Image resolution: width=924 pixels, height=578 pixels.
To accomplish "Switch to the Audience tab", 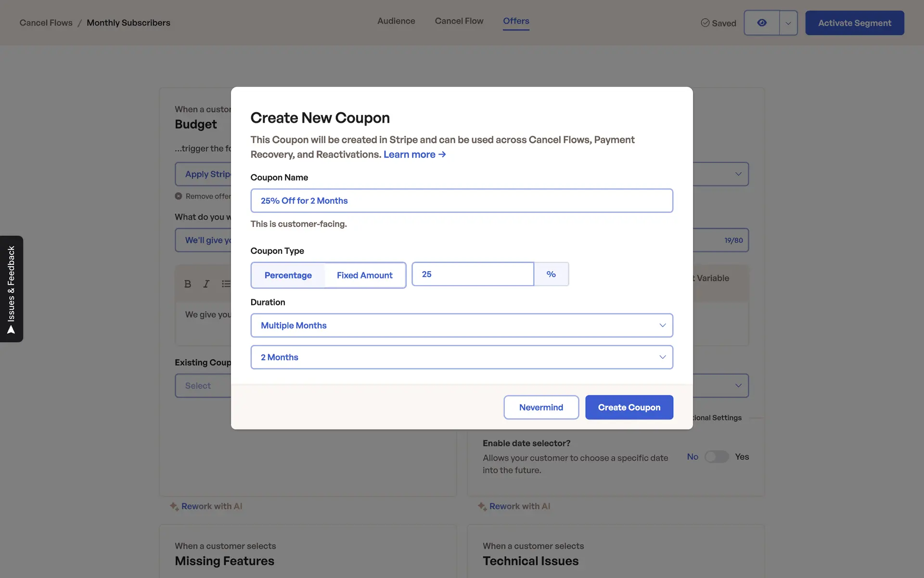I will [x=396, y=21].
